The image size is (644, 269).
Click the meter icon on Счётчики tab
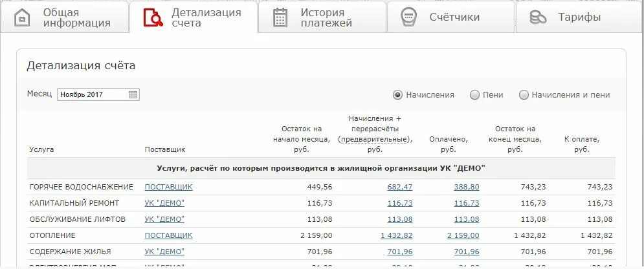(408, 17)
